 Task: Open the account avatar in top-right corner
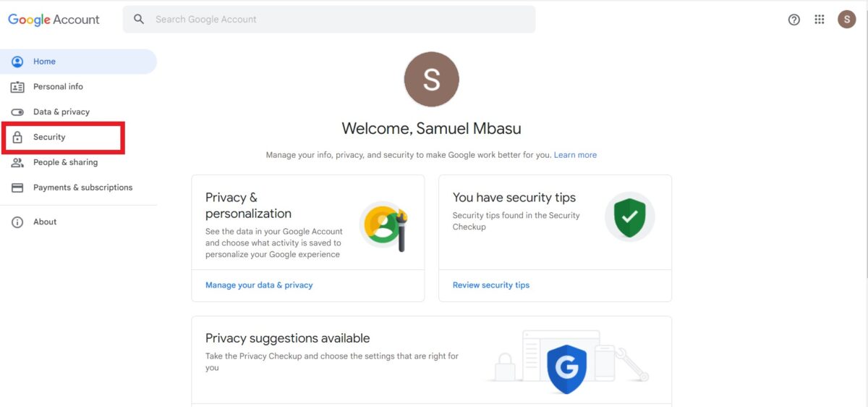pyautogui.click(x=847, y=20)
